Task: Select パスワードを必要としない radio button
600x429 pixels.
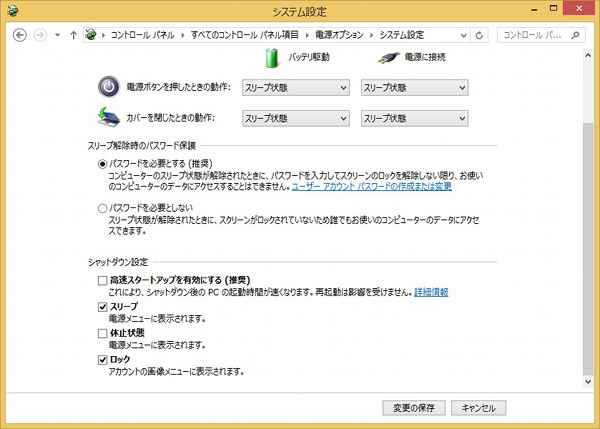Action: tap(102, 207)
